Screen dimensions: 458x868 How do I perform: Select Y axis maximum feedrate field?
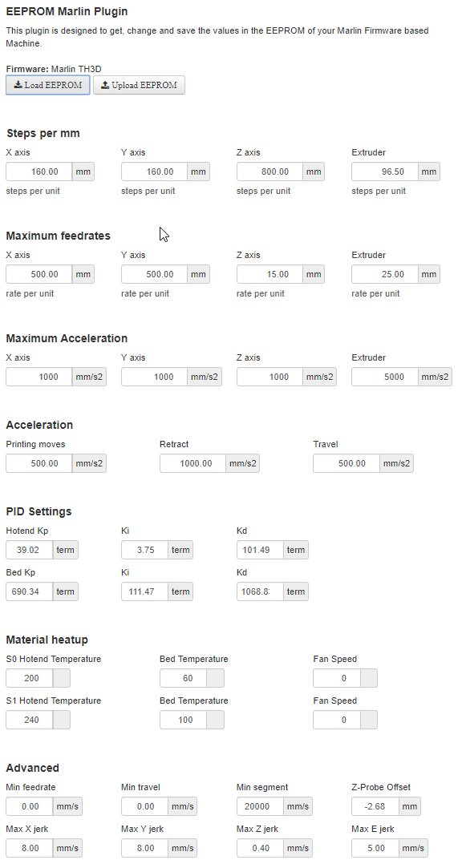pyautogui.click(x=155, y=274)
